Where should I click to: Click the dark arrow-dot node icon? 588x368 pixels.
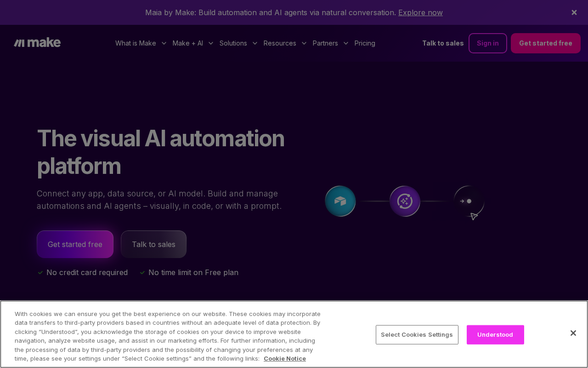[469, 201]
